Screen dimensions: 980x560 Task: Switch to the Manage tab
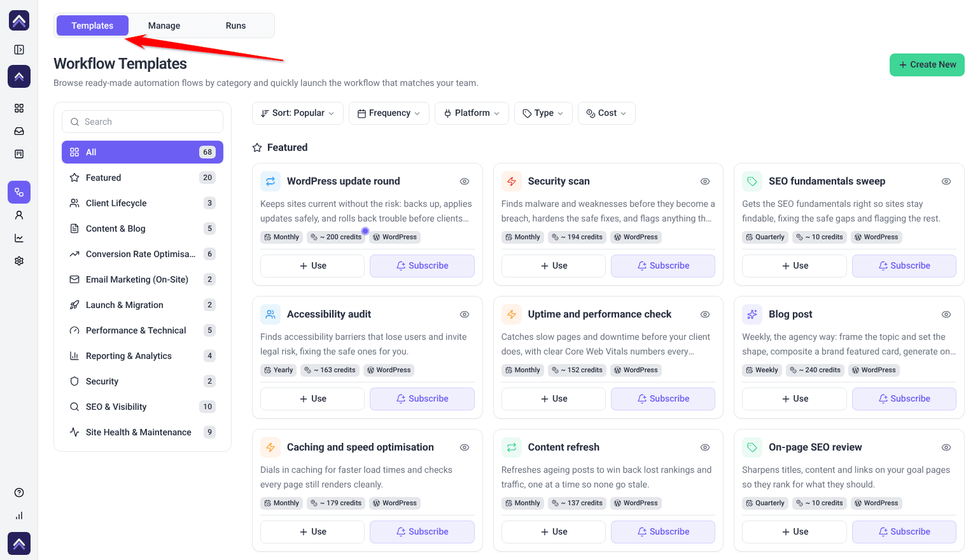click(164, 25)
